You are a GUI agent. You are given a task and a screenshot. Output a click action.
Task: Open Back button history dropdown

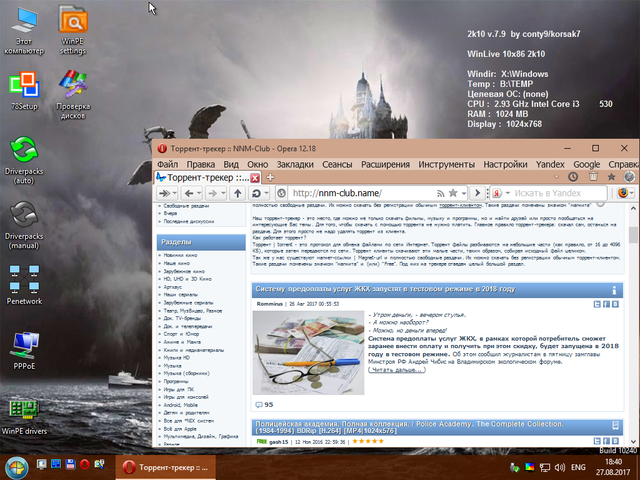point(199,193)
